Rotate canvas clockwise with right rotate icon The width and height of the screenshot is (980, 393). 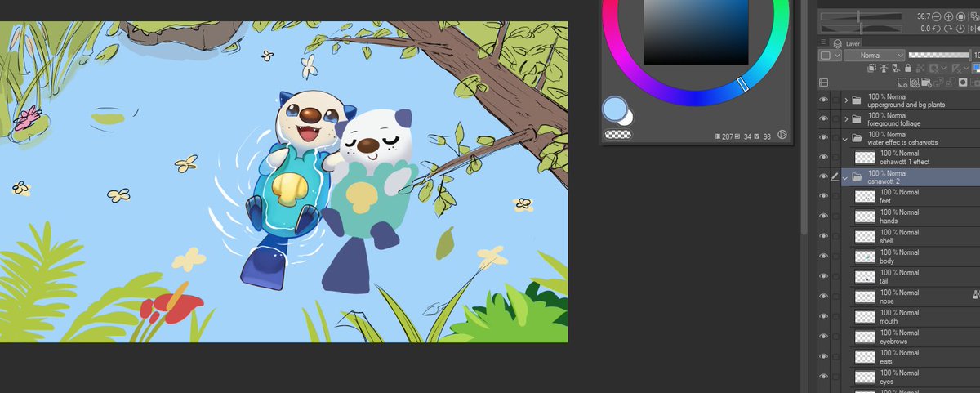(x=948, y=29)
